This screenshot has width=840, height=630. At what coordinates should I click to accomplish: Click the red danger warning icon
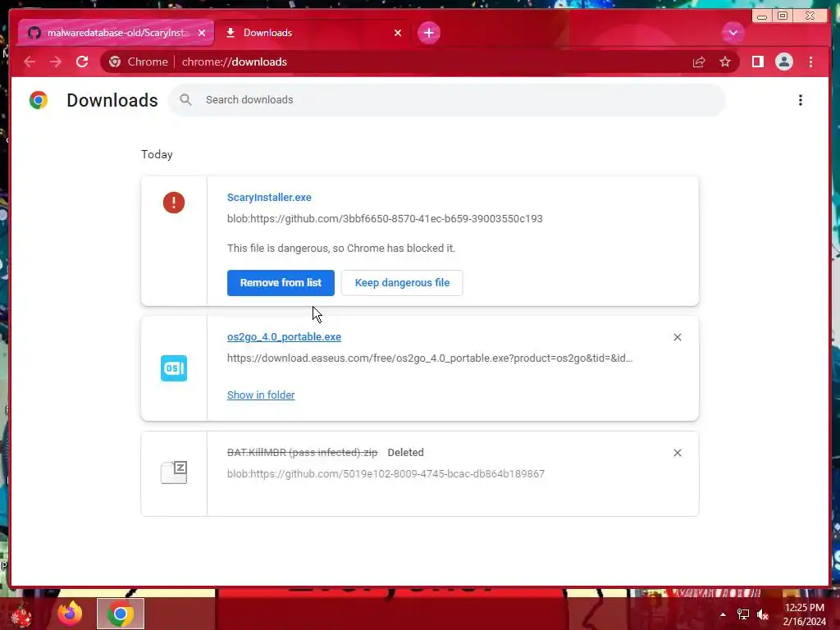point(174,203)
